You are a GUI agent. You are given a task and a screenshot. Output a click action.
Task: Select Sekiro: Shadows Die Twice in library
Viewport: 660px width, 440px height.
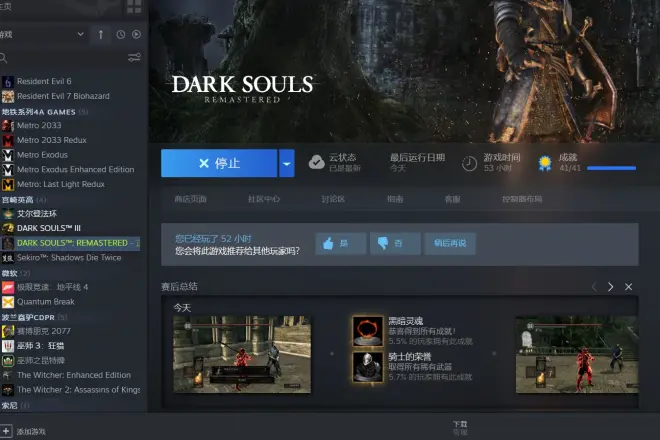point(72,257)
